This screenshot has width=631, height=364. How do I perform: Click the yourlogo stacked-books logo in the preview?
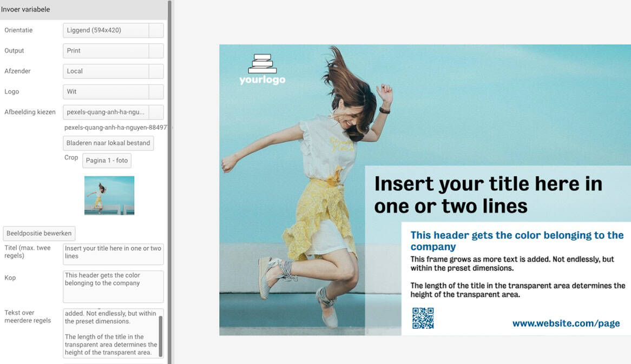pyautogui.click(x=262, y=69)
